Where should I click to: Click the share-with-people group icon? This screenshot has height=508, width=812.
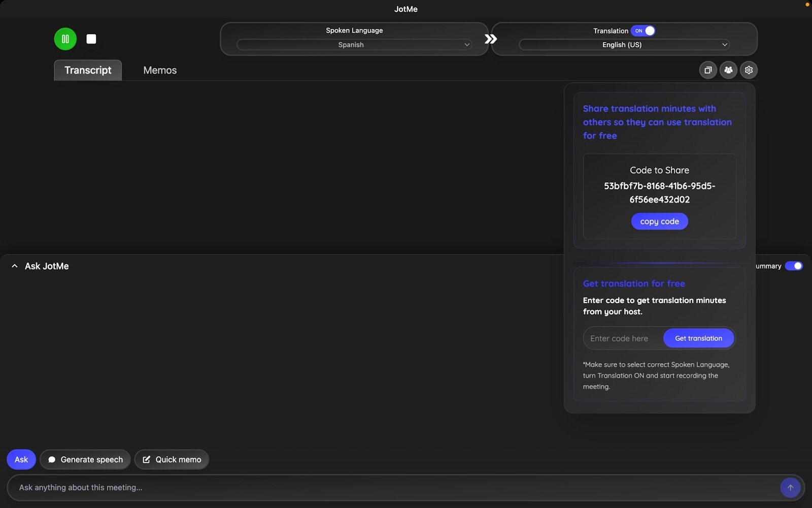[x=728, y=70]
